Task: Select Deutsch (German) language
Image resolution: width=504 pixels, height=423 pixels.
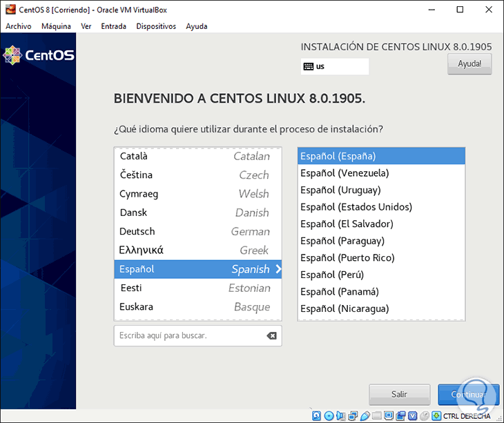Action: pos(197,232)
